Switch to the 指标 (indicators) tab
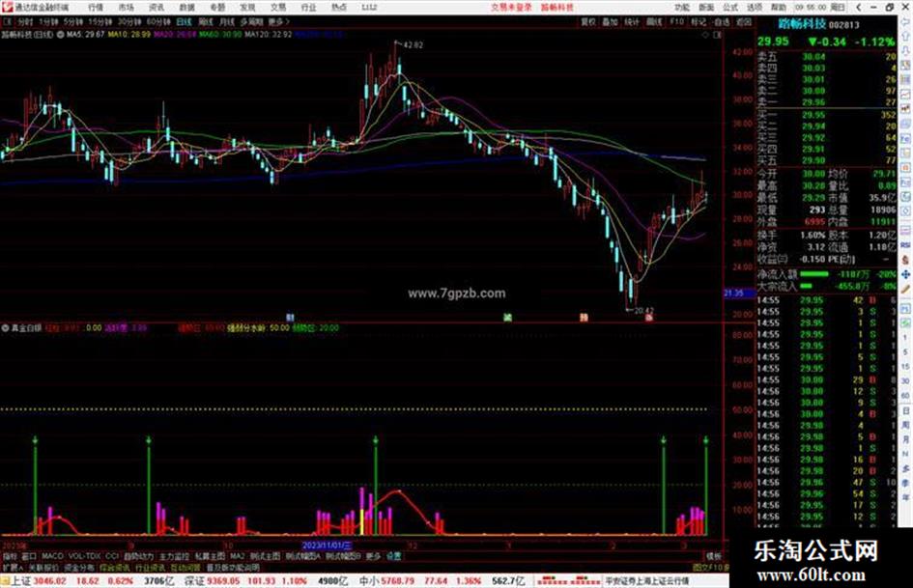The height and width of the screenshot is (588, 913). pyautogui.click(x=10, y=556)
